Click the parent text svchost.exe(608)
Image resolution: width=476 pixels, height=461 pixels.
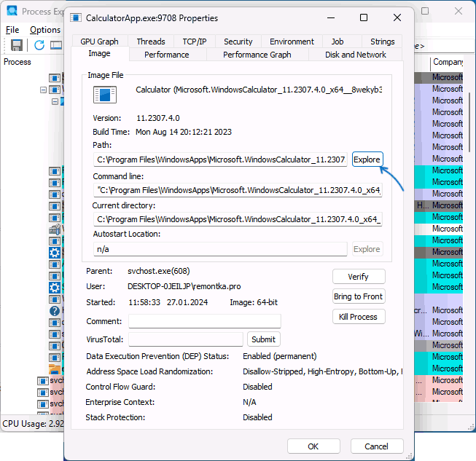pos(159,271)
